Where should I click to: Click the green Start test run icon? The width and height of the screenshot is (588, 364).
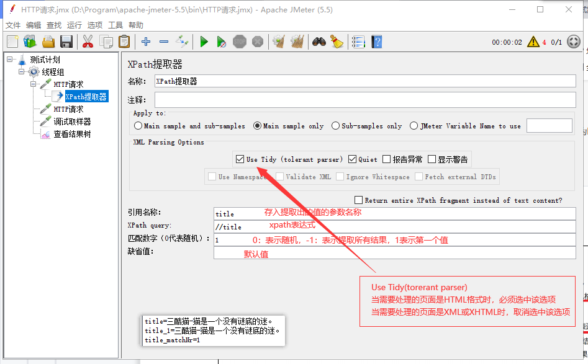coord(204,42)
